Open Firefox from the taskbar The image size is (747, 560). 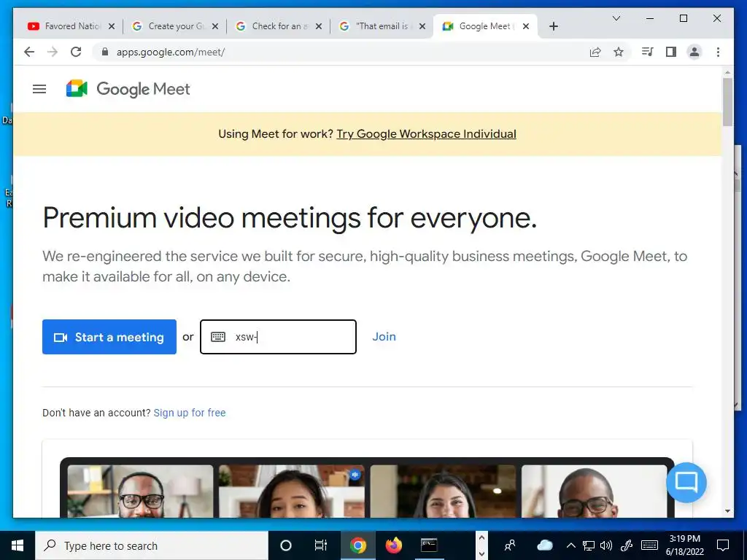click(x=393, y=545)
